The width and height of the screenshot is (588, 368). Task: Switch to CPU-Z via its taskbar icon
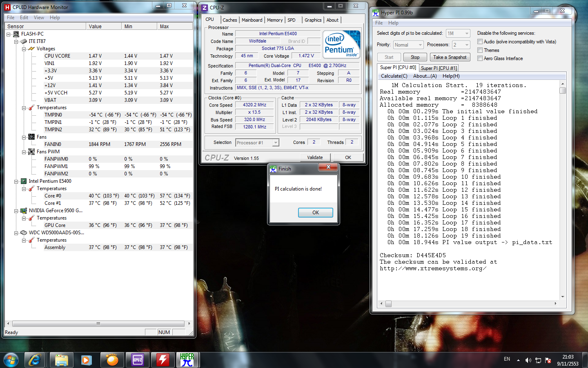click(x=137, y=360)
